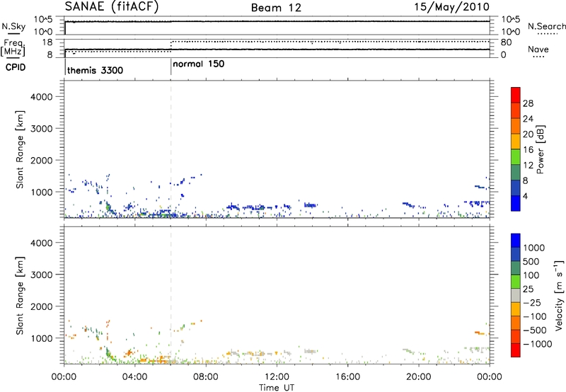This screenshot has height=392, width=566.
Task: Click the '18' frequency axis tick label
Action: pyautogui.click(x=47, y=42)
